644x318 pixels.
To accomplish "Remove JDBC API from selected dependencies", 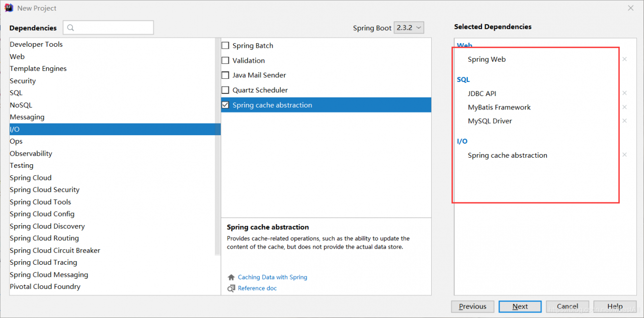I will pos(624,93).
